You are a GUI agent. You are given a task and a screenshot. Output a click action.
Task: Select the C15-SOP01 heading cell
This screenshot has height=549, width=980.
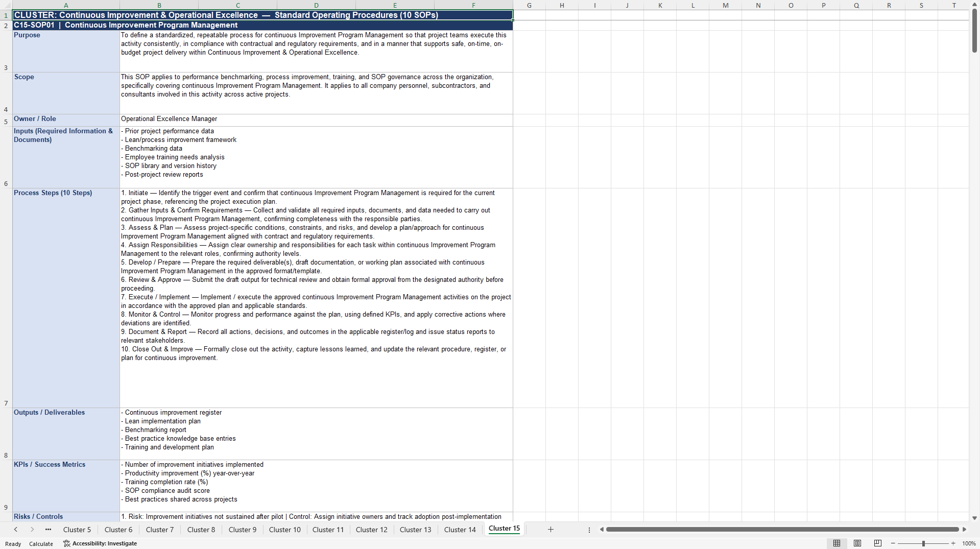click(262, 25)
